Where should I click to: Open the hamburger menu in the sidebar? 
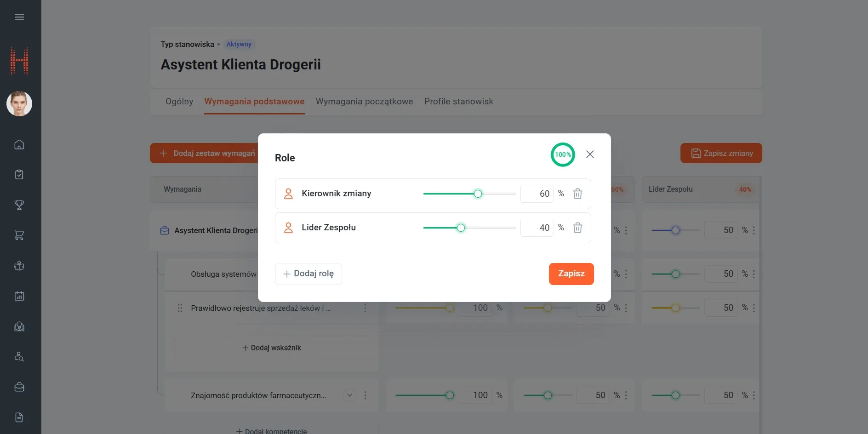[19, 17]
